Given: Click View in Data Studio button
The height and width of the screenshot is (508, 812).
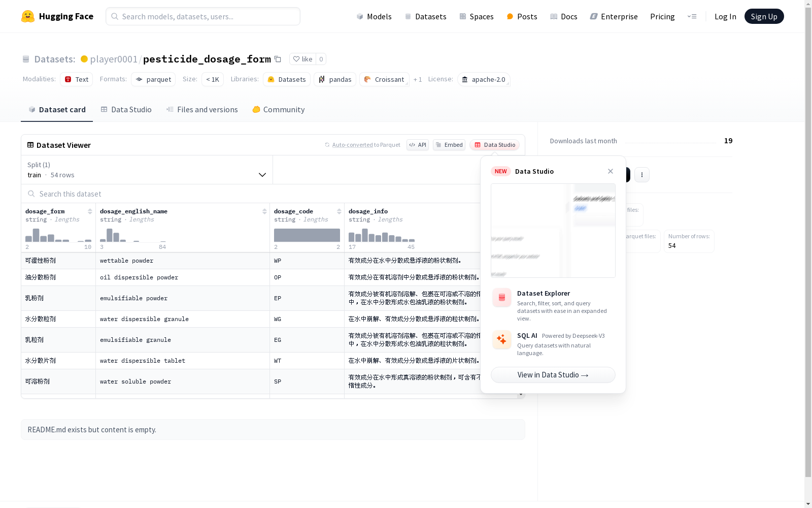Looking at the screenshot, I should pyautogui.click(x=553, y=375).
